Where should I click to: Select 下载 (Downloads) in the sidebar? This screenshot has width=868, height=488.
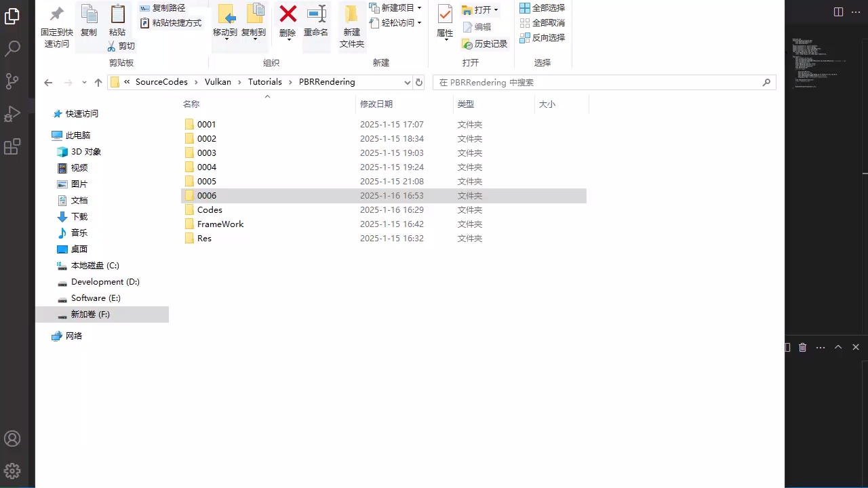pos(79,216)
